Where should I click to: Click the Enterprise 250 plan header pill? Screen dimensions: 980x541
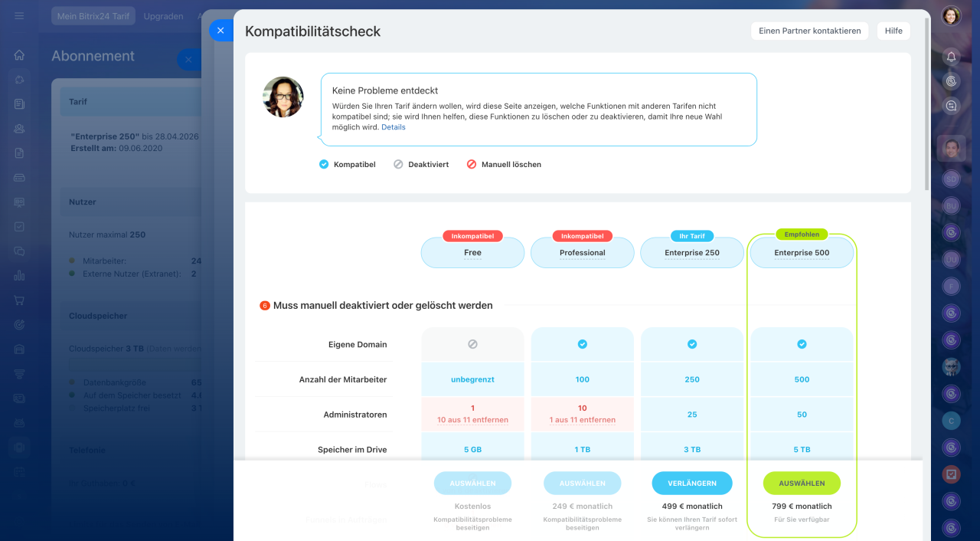(x=692, y=253)
